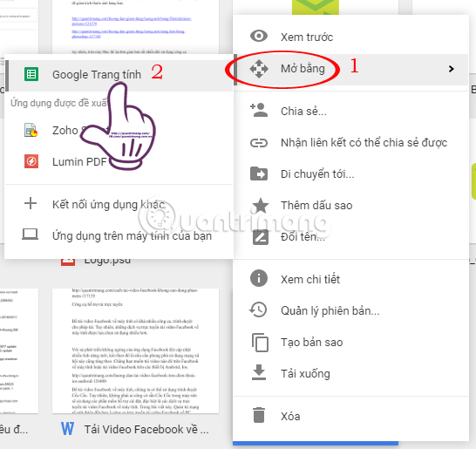This screenshot has width=476, height=449.
Task: Open Xem chi tiết entry
Action: 351,279
